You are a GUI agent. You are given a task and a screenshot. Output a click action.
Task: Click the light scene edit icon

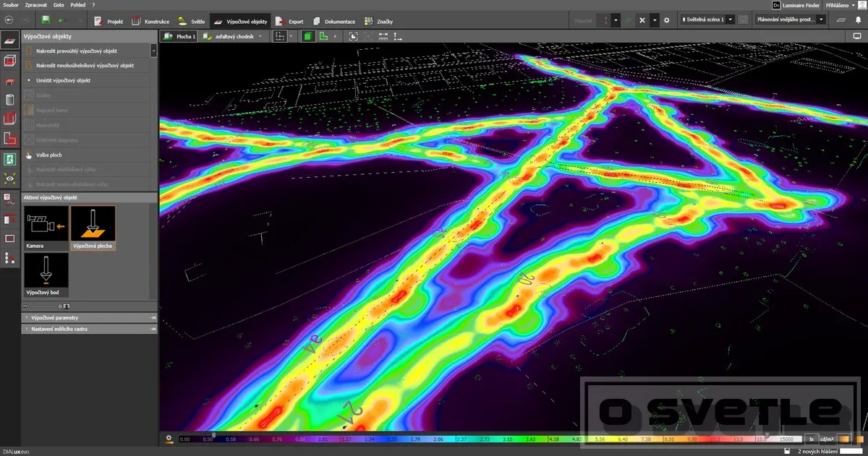point(744,20)
